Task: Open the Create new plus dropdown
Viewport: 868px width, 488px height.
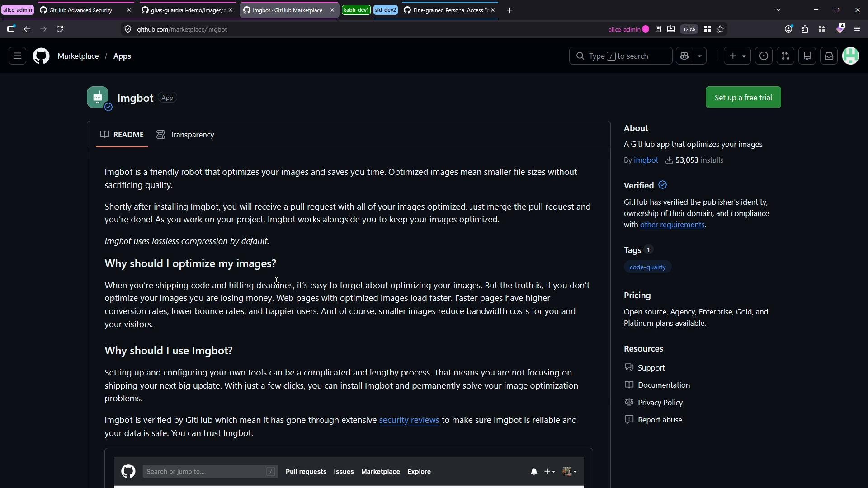Action: (x=737, y=56)
